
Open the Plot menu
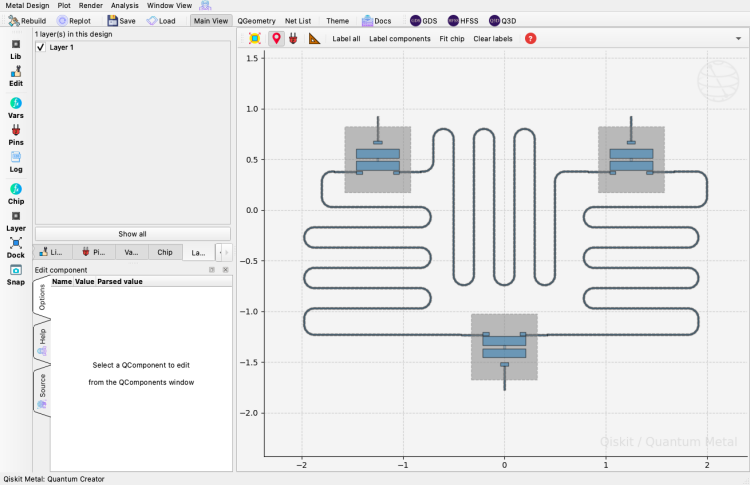pos(64,6)
